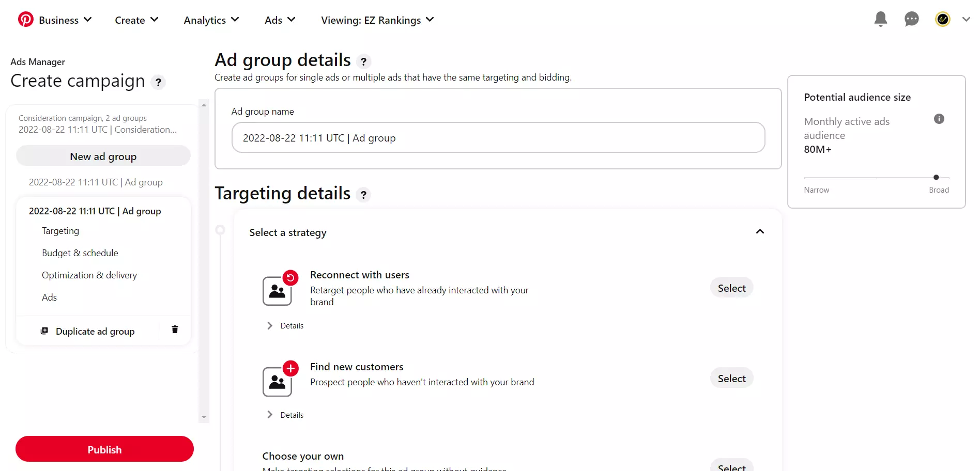Click the profile avatar at top right
Image resolution: width=980 pixels, height=471 pixels.
(x=943, y=19)
